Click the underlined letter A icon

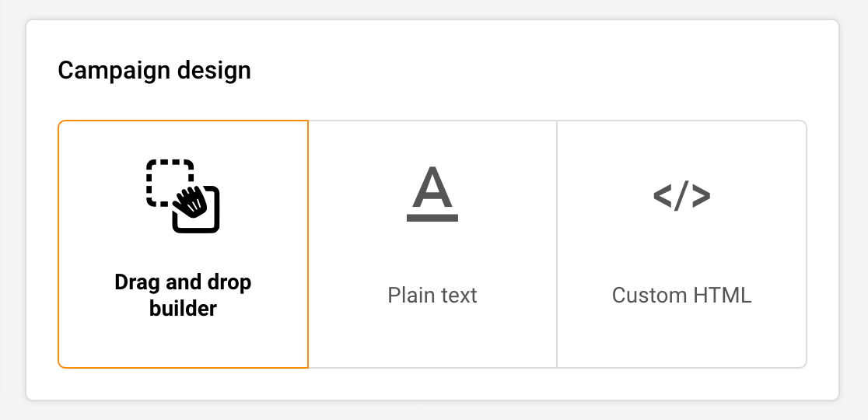pos(432,194)
